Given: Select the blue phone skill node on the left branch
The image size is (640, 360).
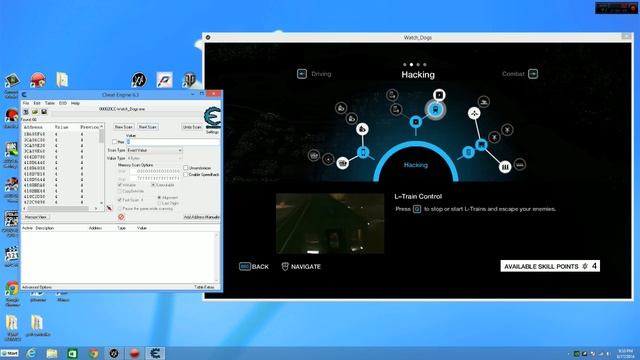Looking at the screenshot, I should tap(363, 152).
